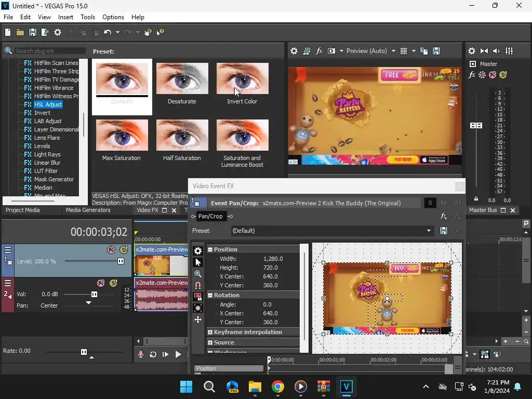Viewport: 532px width, 399px height.
Task: Undo the last action
Action: [x=108, y=32]
